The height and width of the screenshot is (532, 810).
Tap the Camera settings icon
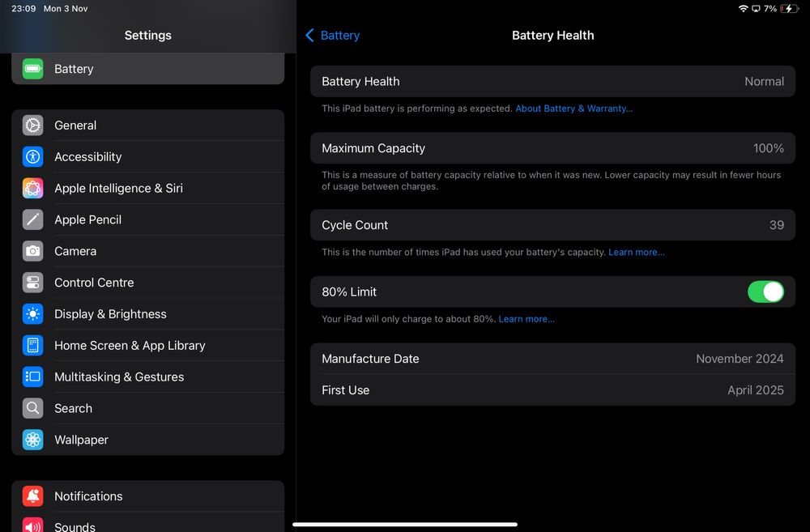click(x=32, y=251)
